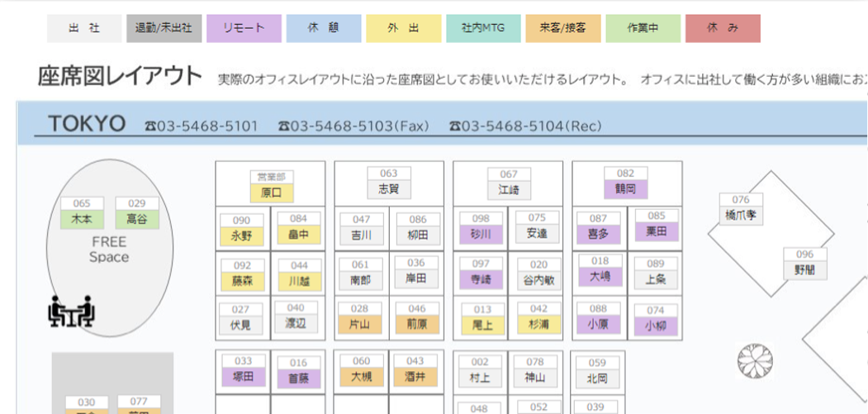Click the meeting table people icon

point(72,312)
